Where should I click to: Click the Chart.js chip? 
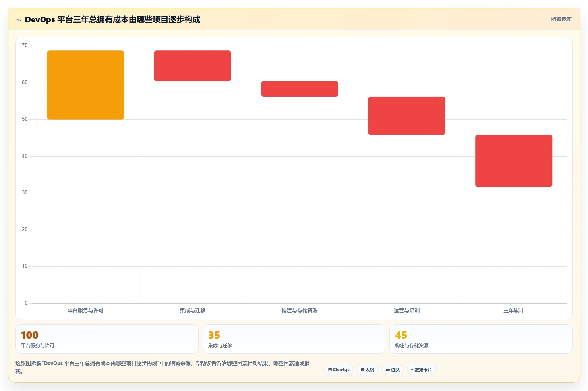[x=339, y=370]
